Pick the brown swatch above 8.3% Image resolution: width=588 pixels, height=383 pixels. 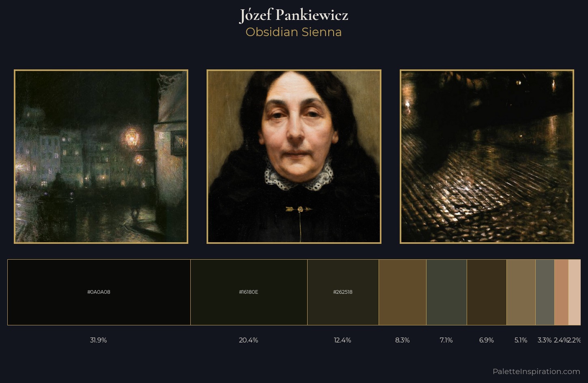tap(403, 292)
